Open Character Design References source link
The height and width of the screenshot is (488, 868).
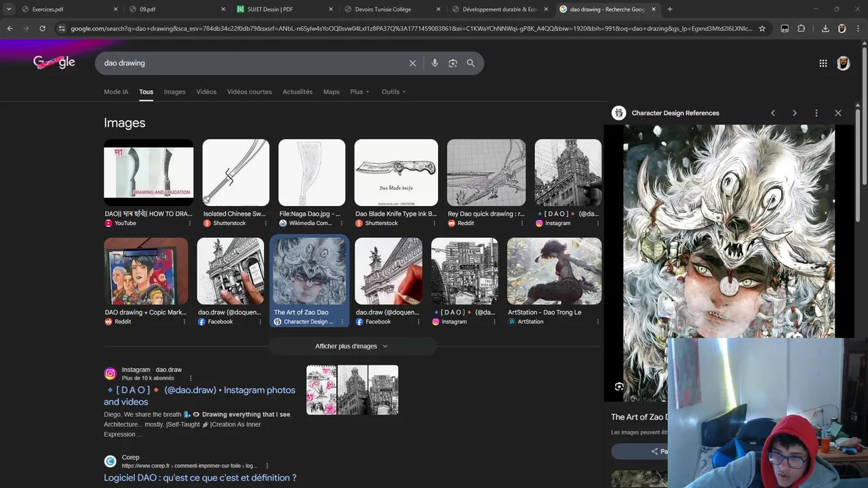(x=675, y=113)
